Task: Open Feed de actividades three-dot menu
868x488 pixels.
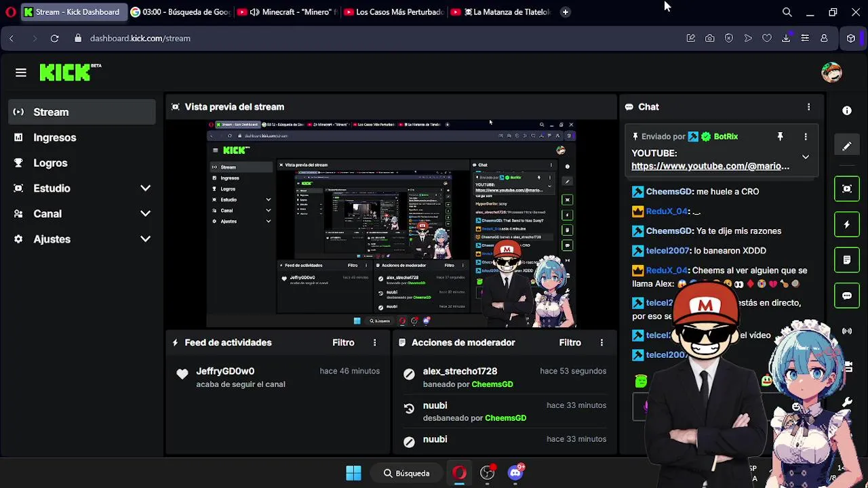Action: [x=374, y=343]
